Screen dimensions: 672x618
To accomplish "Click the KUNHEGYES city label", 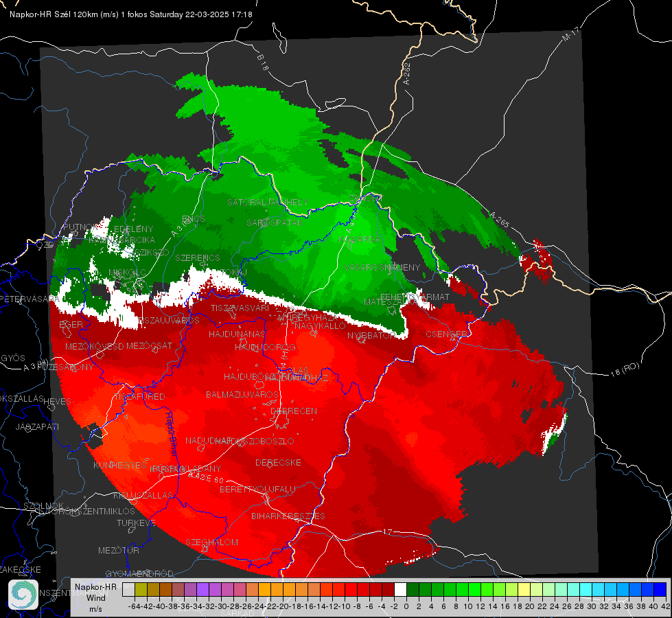I will pyautogui.click(x=119, y=466).
